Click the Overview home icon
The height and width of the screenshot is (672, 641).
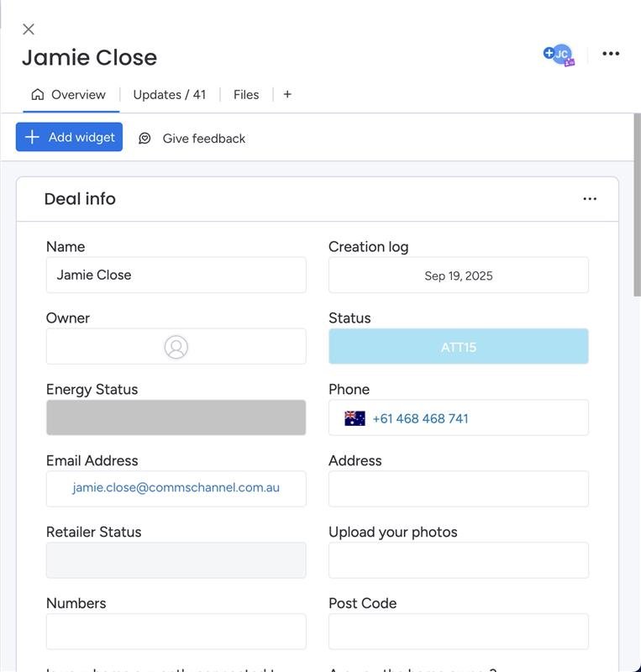(38, 94)
